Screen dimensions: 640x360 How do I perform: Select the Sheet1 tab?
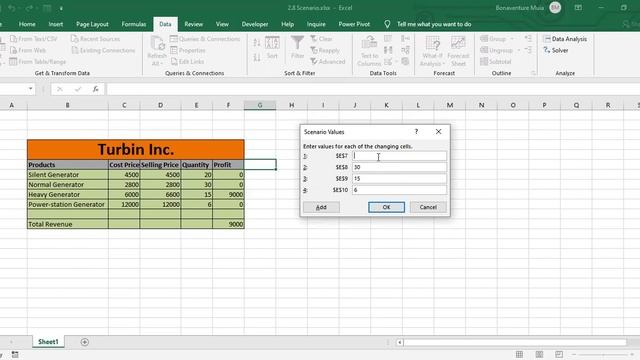48,342
